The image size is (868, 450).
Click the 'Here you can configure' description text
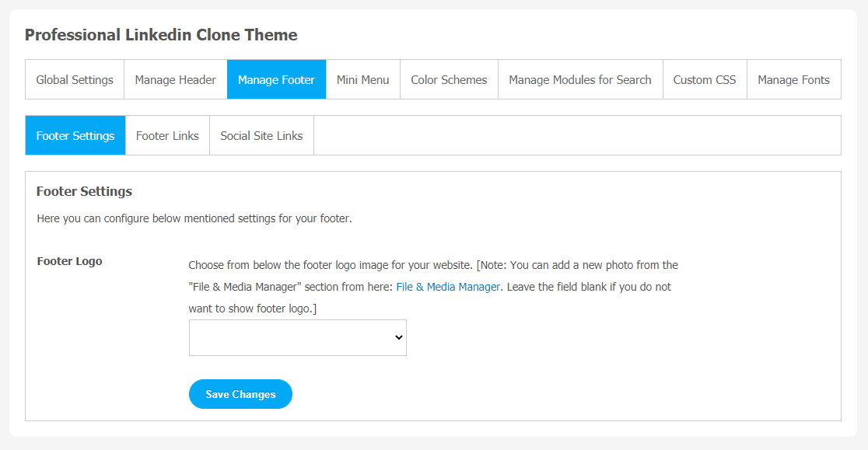[x=194, y=218]
